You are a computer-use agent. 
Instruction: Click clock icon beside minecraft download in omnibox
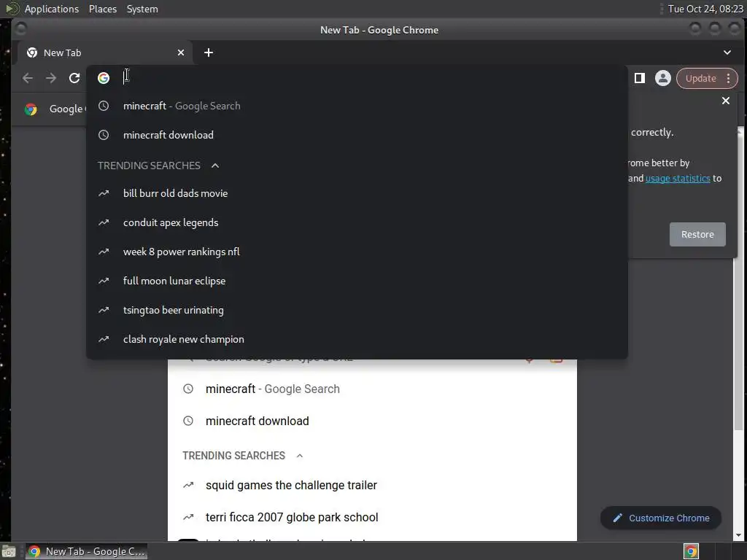(104, 135)
